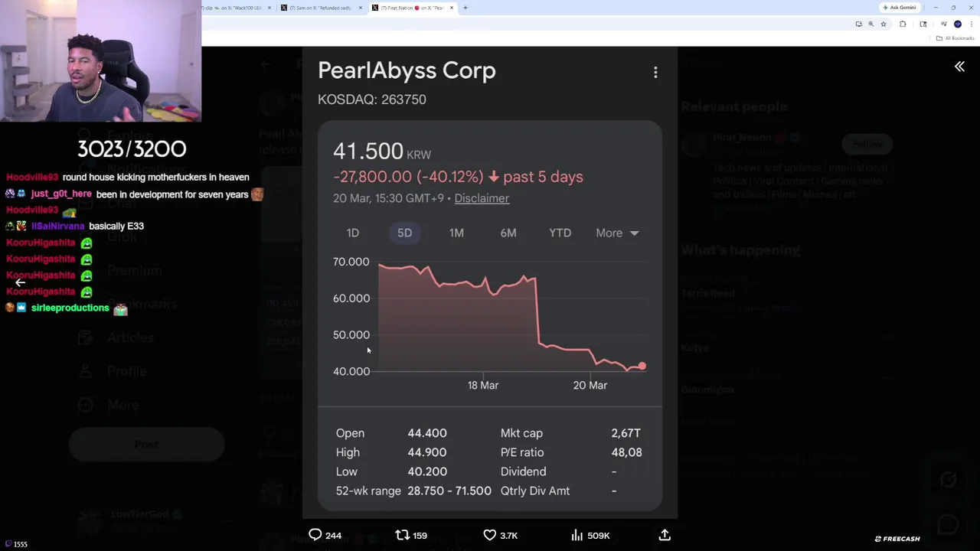Select the 6M chart range
Viewport: 980px width, 551px height.
508,233
